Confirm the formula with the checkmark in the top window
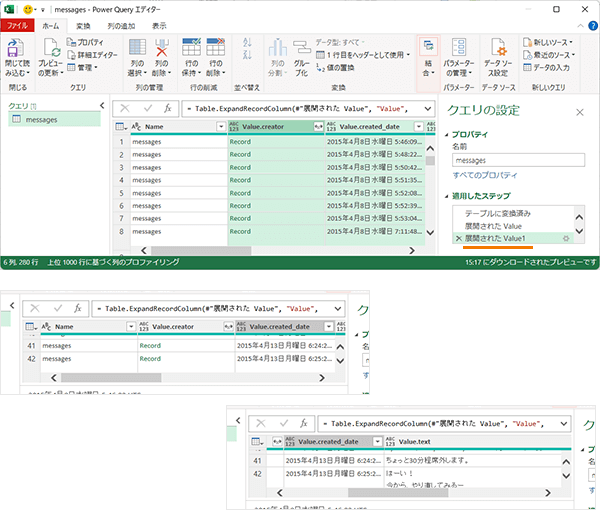Image resolution: width=600 pixels, height=510 pixels. (x=148, y=108)
